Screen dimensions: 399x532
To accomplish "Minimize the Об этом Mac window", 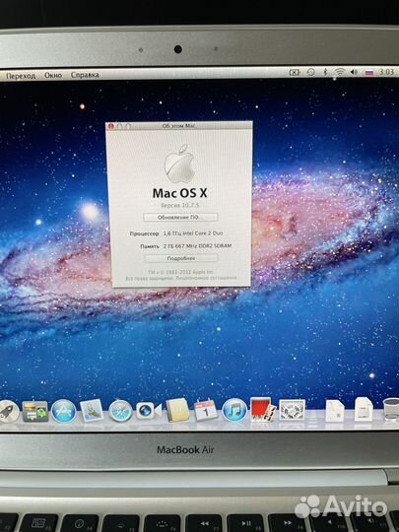I will 119,126.
